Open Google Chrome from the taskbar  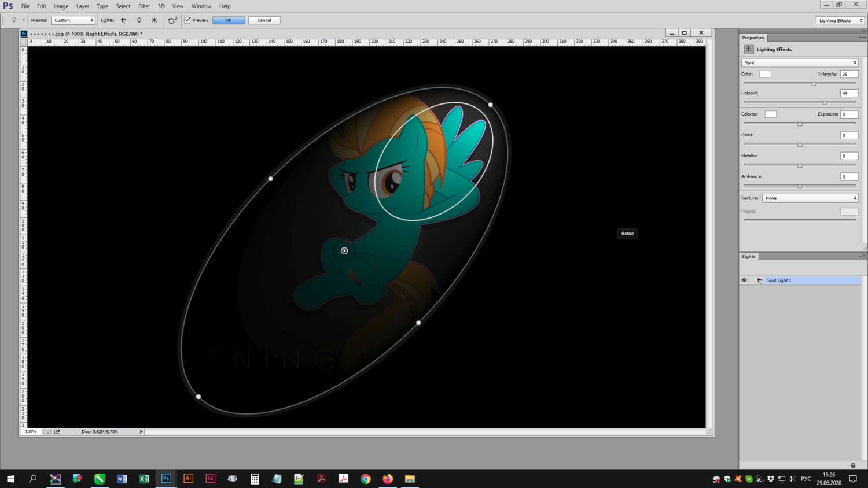point(366,479)
